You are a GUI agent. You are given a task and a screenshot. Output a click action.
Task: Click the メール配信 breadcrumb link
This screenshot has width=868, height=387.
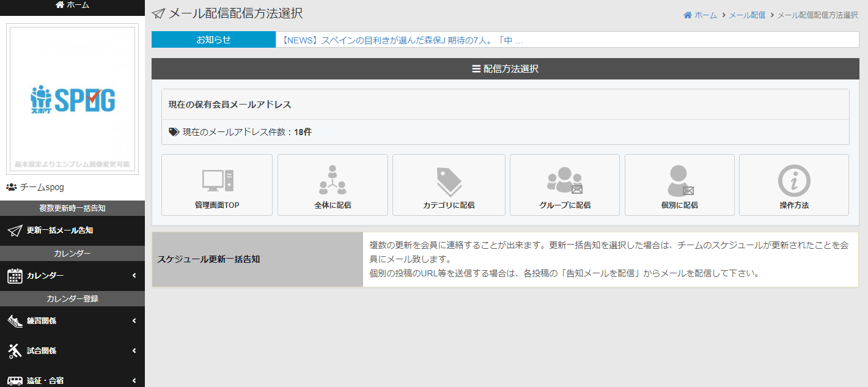point(746,15)
